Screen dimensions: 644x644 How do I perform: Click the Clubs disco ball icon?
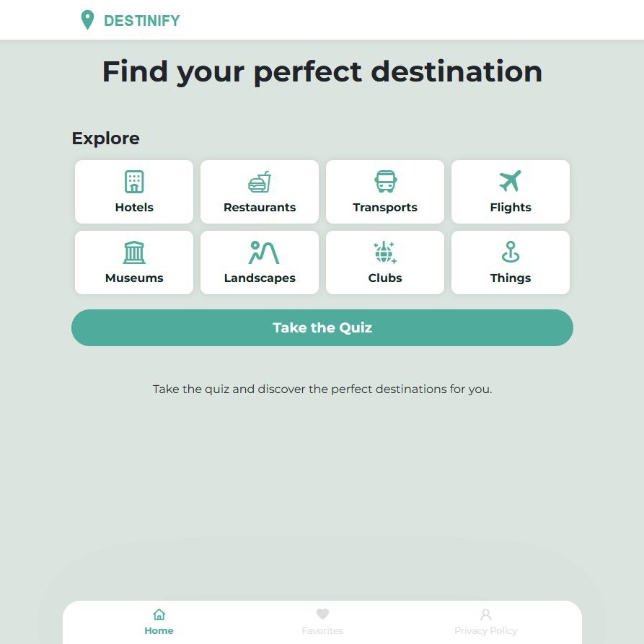click(x=385, y=252)
